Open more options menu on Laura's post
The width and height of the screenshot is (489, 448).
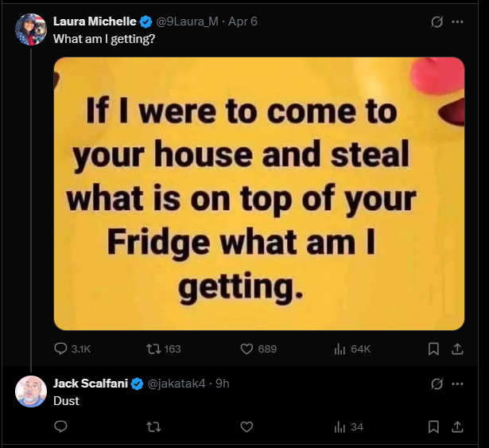tap(457, 21)
